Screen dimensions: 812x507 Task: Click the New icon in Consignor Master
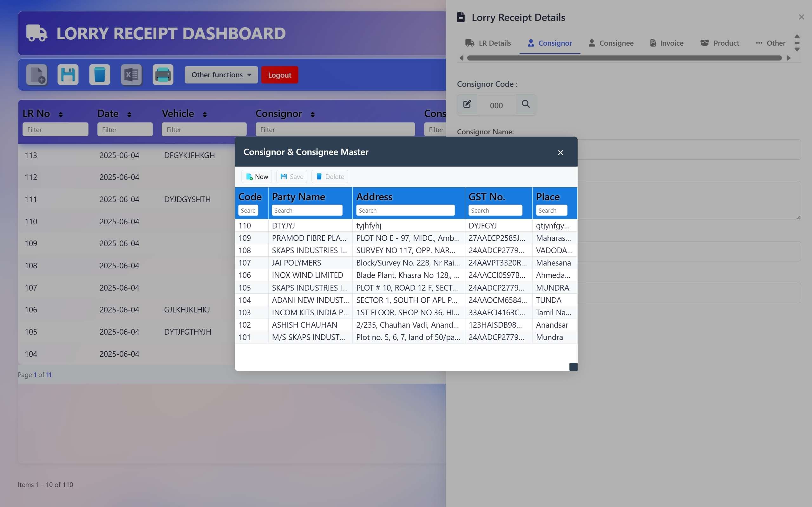coord(256,176)
